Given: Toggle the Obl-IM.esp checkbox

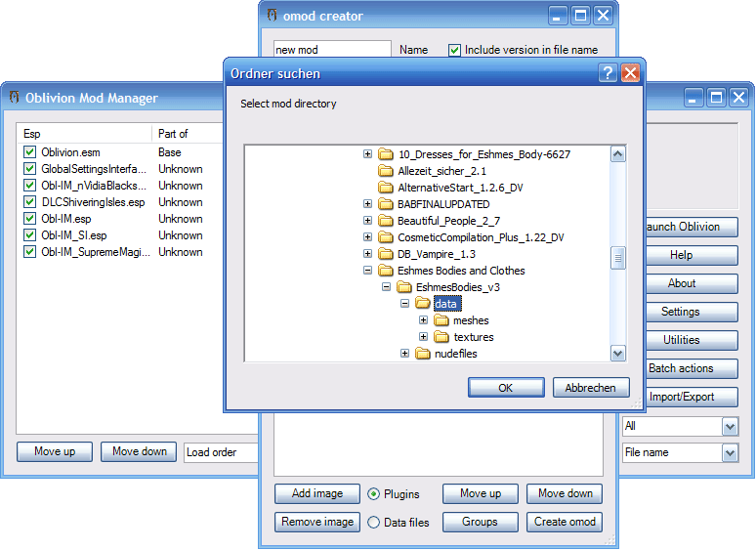Looking at the screenshot, I should tap(30, 219).
